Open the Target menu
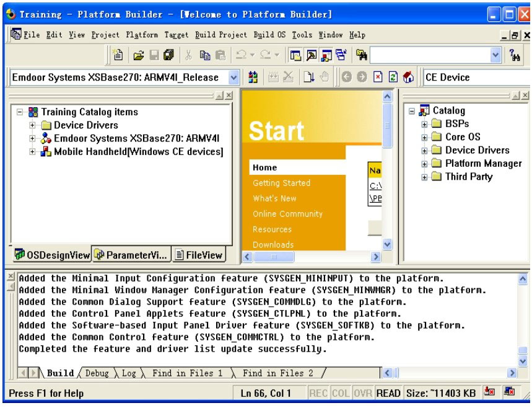Screen dimensions: 532x408 coord(177,35)
